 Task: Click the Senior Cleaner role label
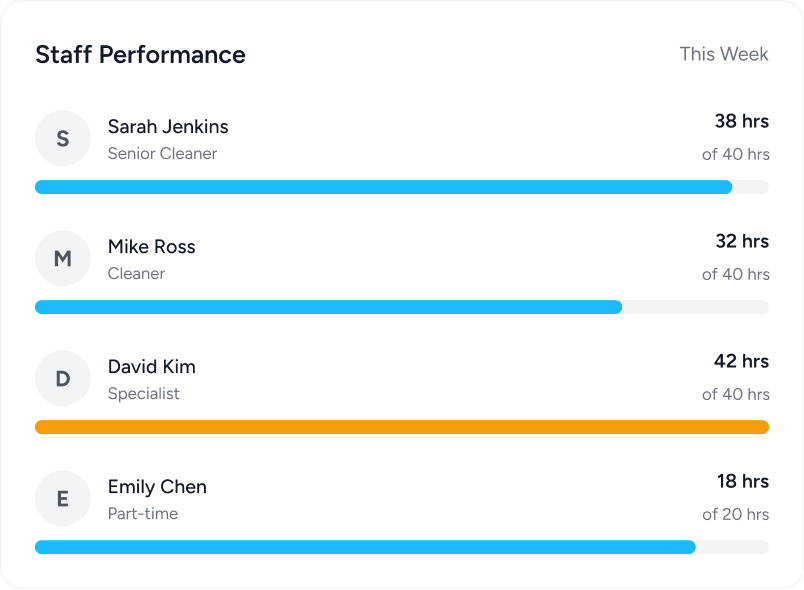162,154
